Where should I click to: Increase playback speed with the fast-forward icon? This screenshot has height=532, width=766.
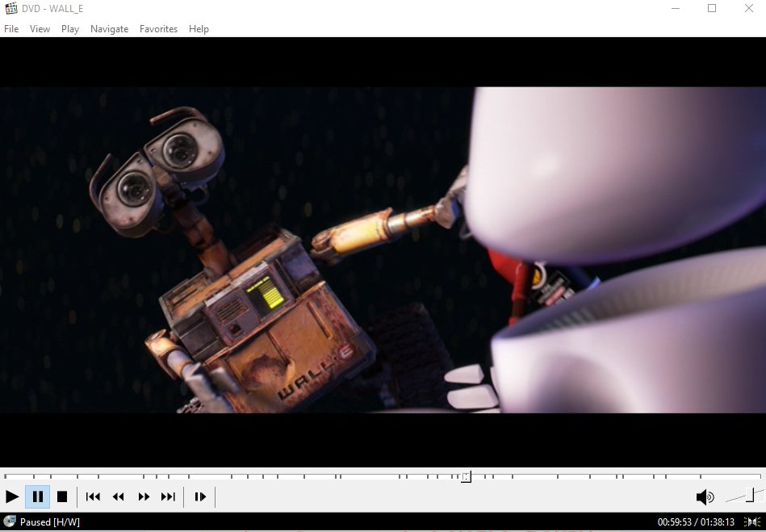tap(144, 496)
